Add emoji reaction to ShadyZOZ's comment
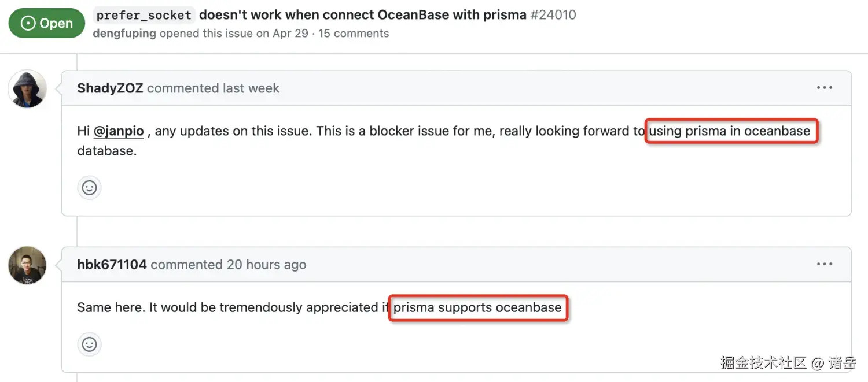This screenshot has height=382, width=868. (90, 188)
